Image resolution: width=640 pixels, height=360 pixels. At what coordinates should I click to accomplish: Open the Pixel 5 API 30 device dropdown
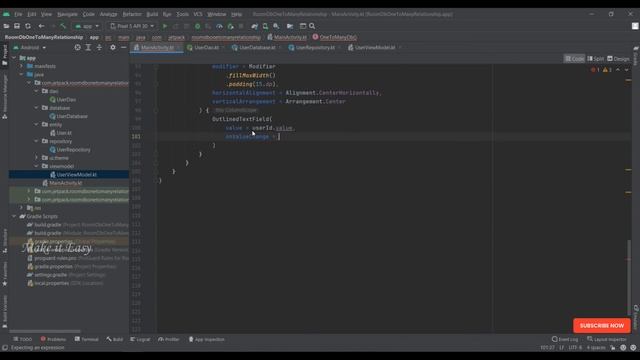132,26
